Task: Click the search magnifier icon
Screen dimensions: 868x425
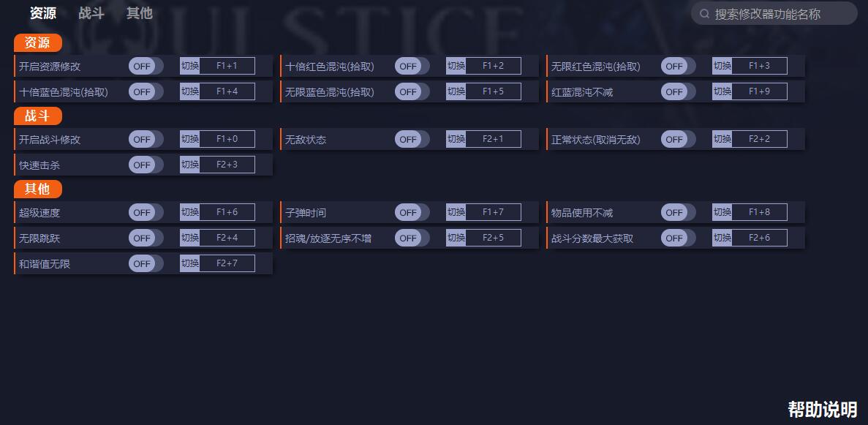Action: point(704,14)
